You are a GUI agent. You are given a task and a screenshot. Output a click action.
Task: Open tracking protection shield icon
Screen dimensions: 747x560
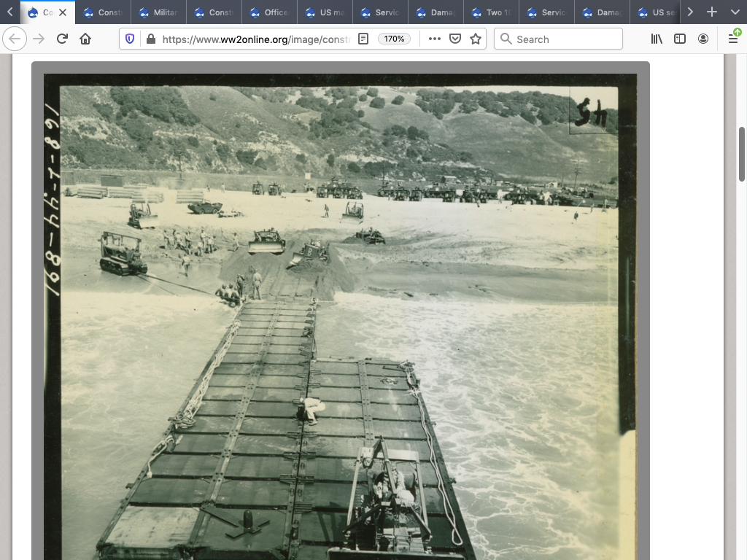131,39
